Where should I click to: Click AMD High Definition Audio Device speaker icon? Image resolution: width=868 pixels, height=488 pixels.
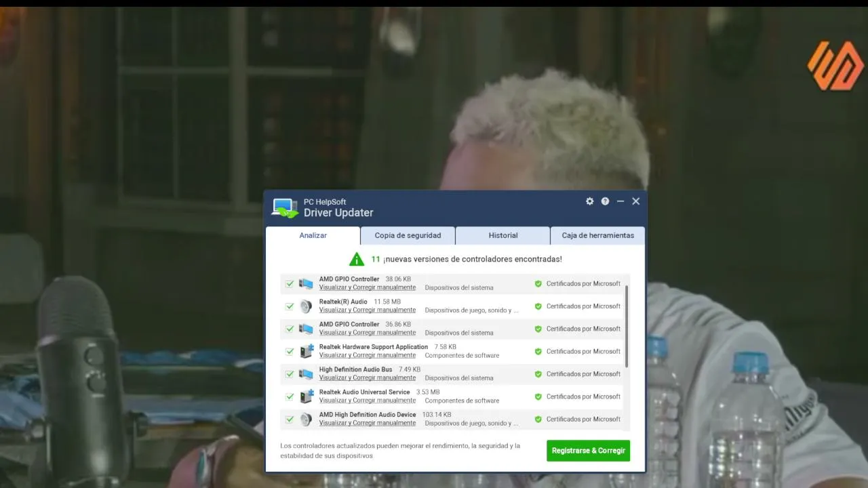307,419
